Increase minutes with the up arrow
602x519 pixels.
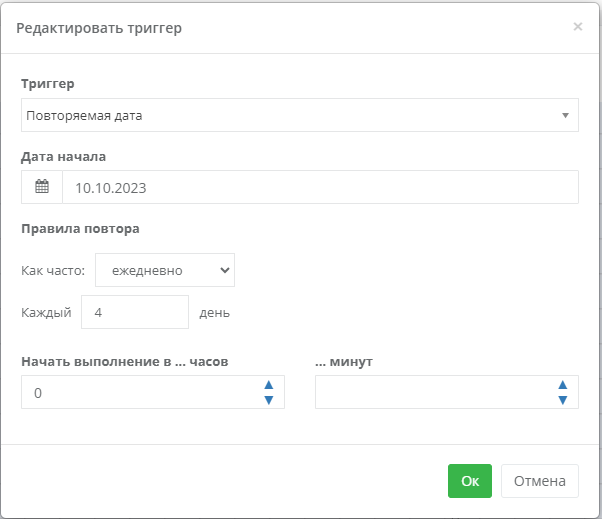tap(562, 385)
